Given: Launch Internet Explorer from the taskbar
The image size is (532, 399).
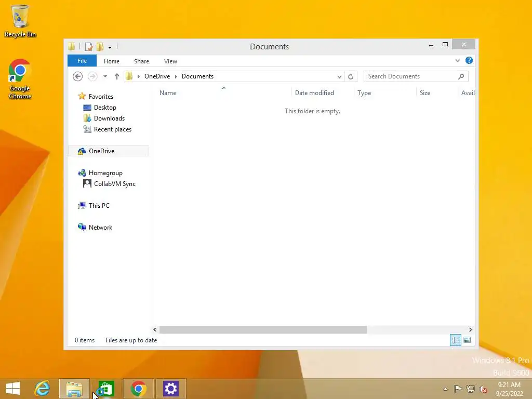Looking at the screenshot, I should pos(42,388).
